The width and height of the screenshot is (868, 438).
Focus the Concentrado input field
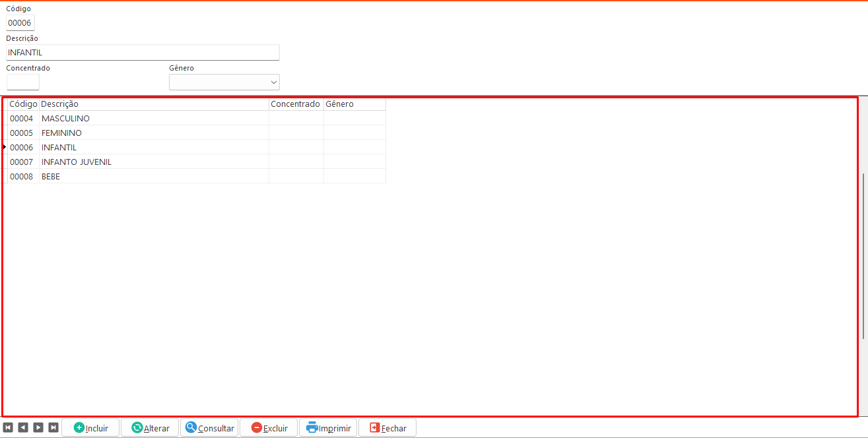[23, 82]
